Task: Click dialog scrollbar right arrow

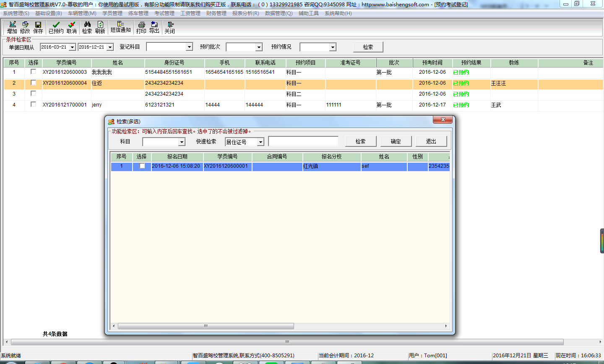Action: [x=446, y=326]
